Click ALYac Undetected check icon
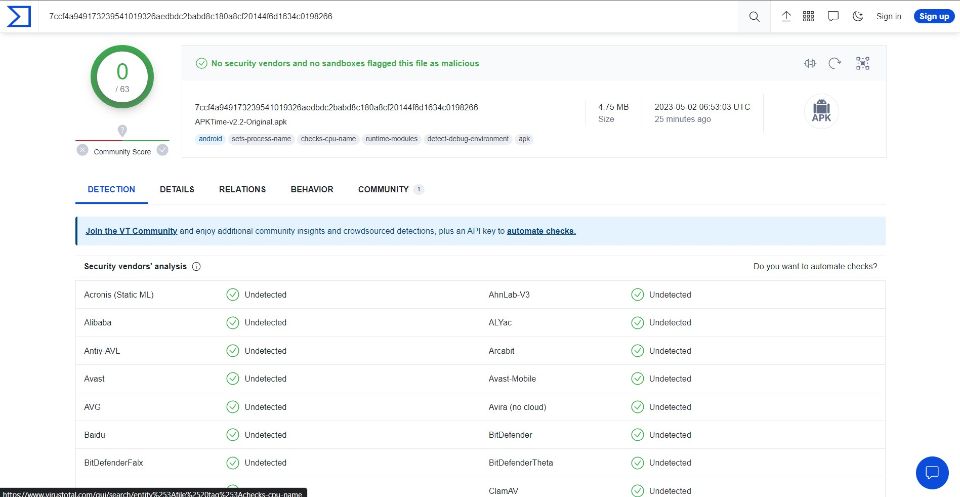The image size is (960, 497). 637,323
